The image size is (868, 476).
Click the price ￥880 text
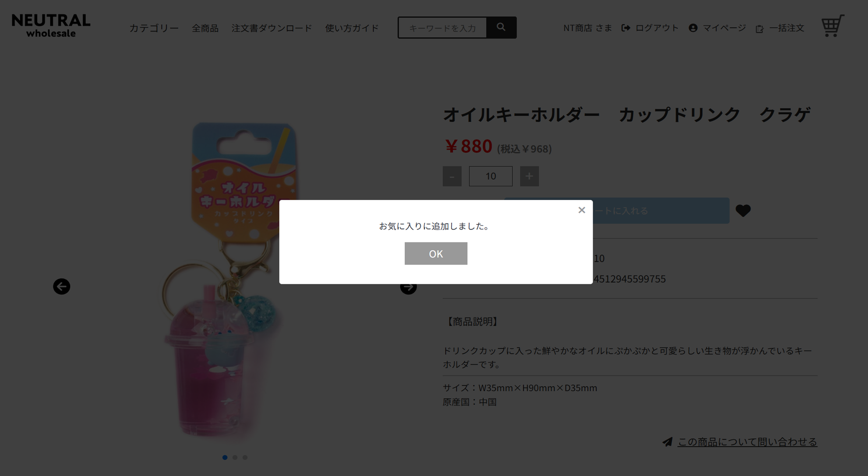[468, 146]
